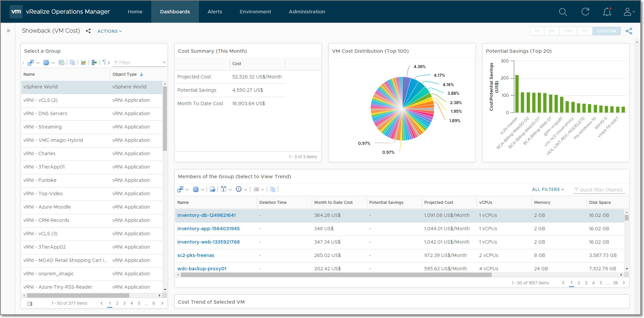The image size is (644, 318).
Task: Select the vSphere World row
Action: pos(92,87)
